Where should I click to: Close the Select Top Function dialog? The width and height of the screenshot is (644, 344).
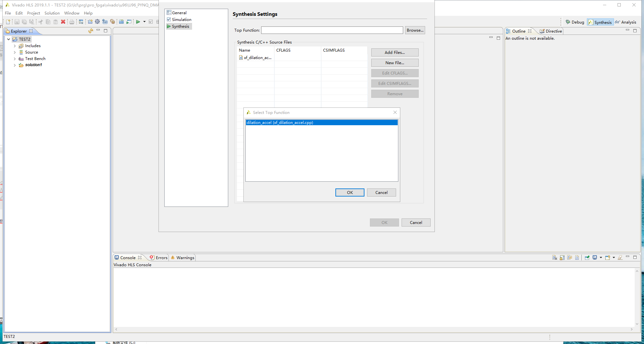pyautogui.click(x=395, y=112)
